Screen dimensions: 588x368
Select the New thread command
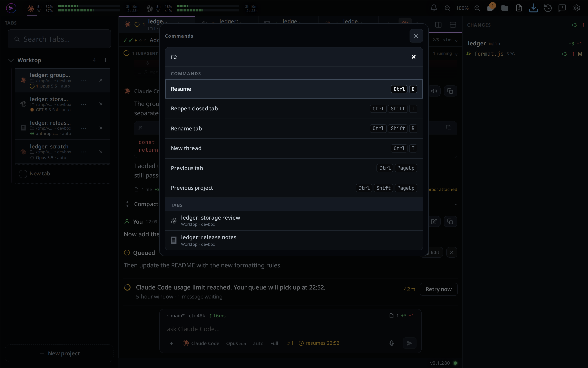[x=294, y=148]
